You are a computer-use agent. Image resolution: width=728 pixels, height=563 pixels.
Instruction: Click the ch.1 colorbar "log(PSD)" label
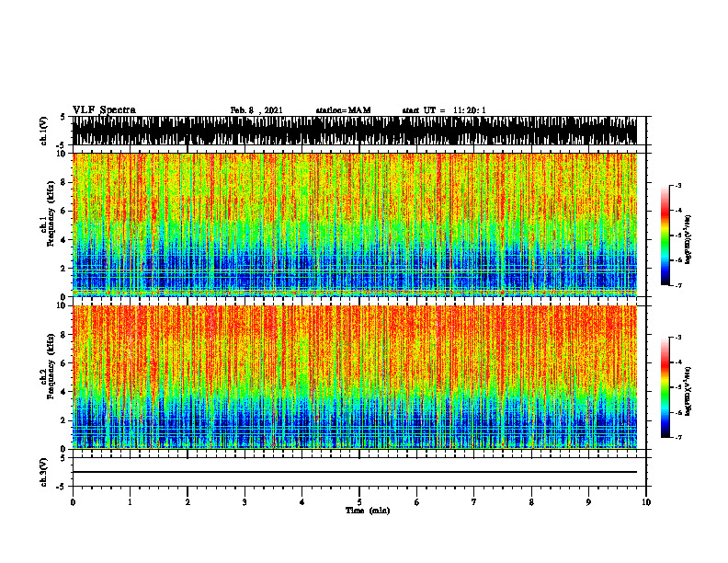click(688, 240)
